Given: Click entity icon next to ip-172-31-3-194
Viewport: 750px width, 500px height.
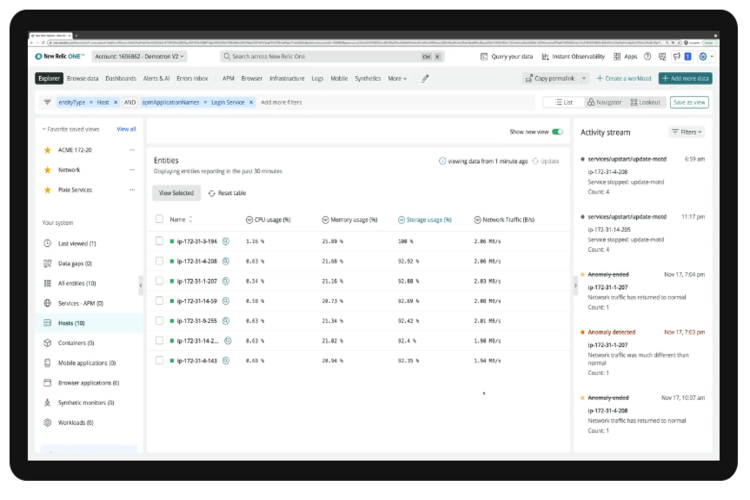Looking at the screenshot, I should tap(226, 241).
